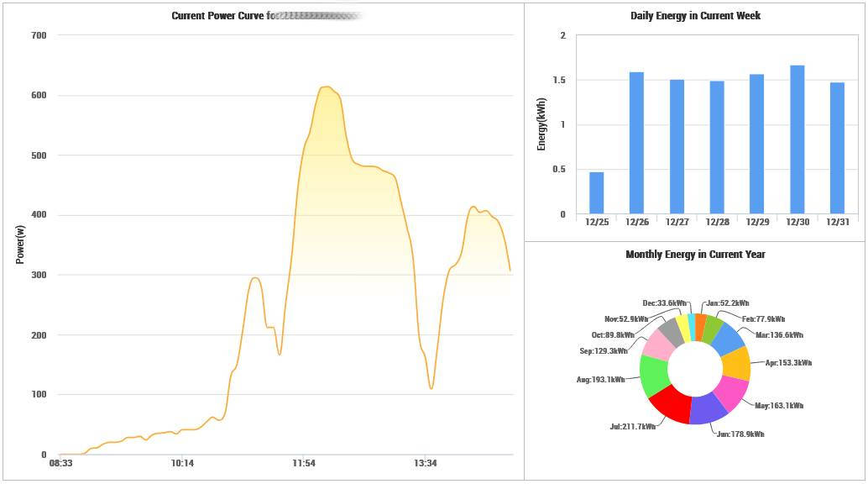Click the 10:14 time axis label
Viewport: 868px width, 484px height.
182,464
